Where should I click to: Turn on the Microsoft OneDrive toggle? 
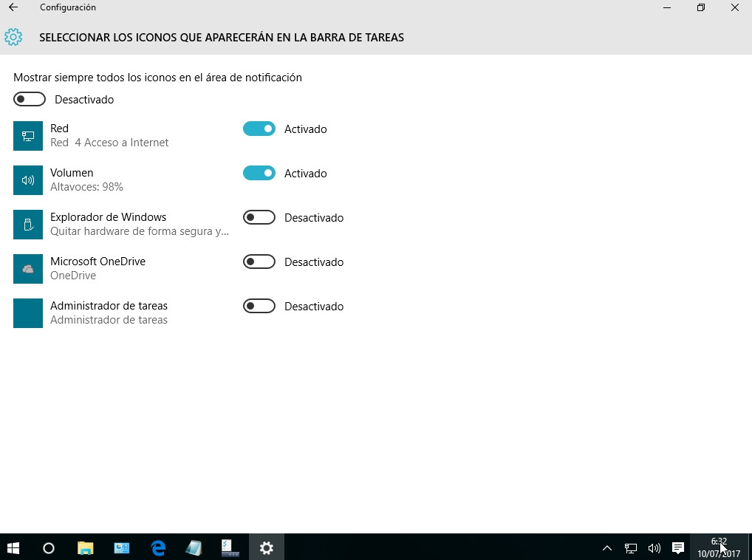[x=259, y=262]
